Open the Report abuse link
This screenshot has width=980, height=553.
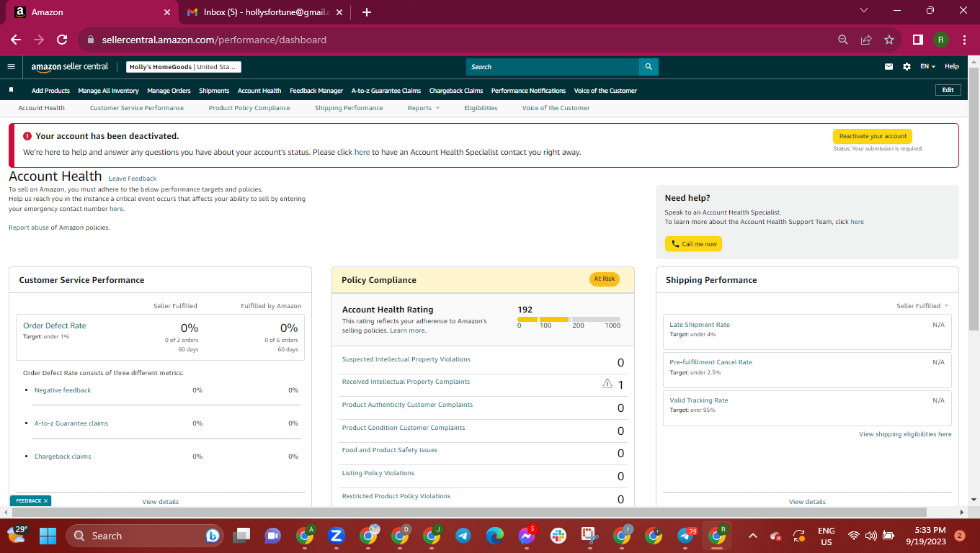[29, 228]
